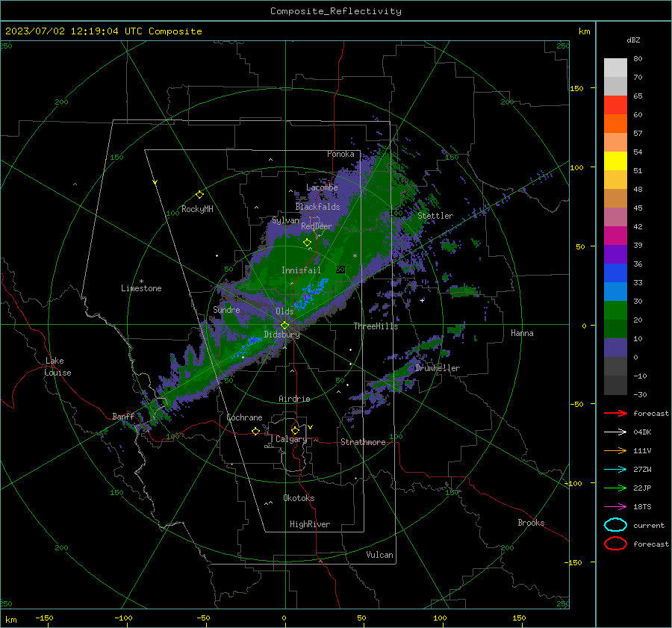The image size is (672, 628).
Task: Click the HighRiver label
Action: [x=310, y=524]
